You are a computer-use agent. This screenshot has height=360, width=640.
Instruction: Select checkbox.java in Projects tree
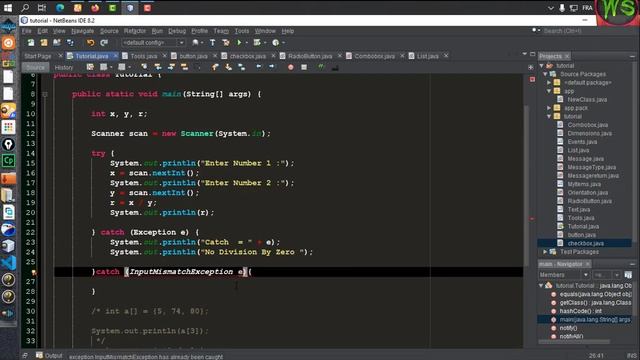point(585,243)
